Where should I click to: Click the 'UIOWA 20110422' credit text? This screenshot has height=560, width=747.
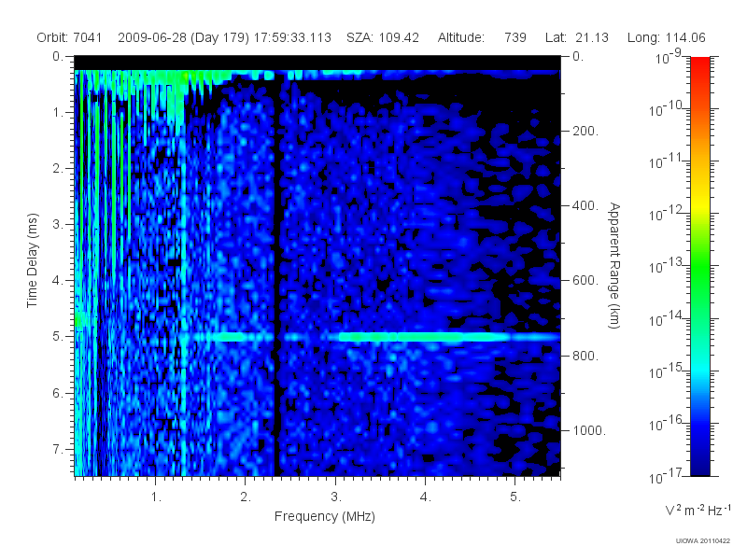[703, 541]
